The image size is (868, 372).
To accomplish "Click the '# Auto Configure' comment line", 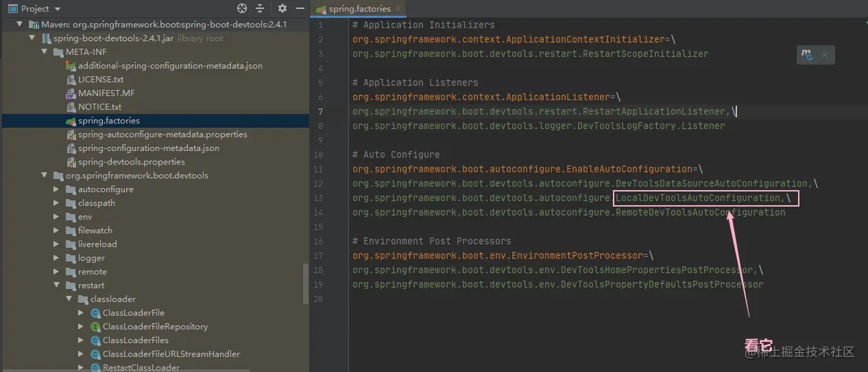I will click(396, 154).
